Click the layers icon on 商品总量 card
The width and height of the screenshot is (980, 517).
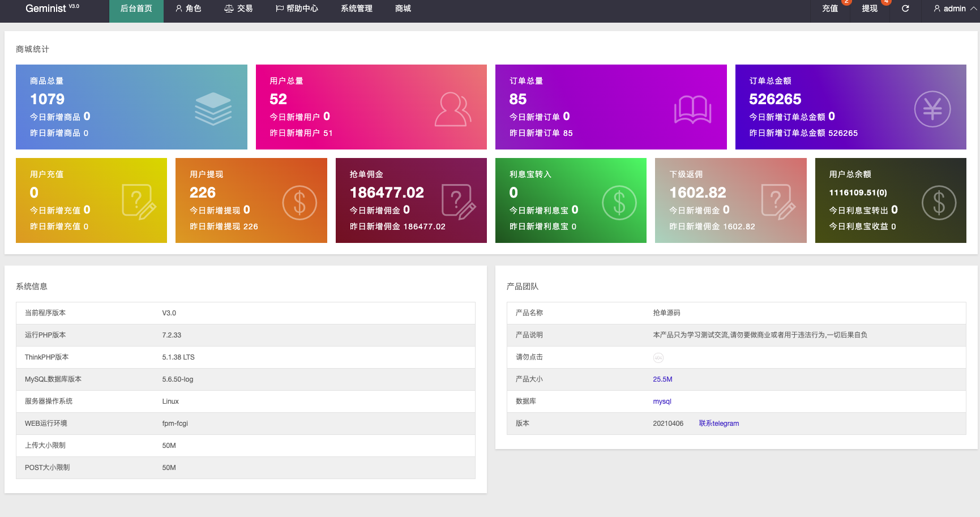tap(213, 109)
